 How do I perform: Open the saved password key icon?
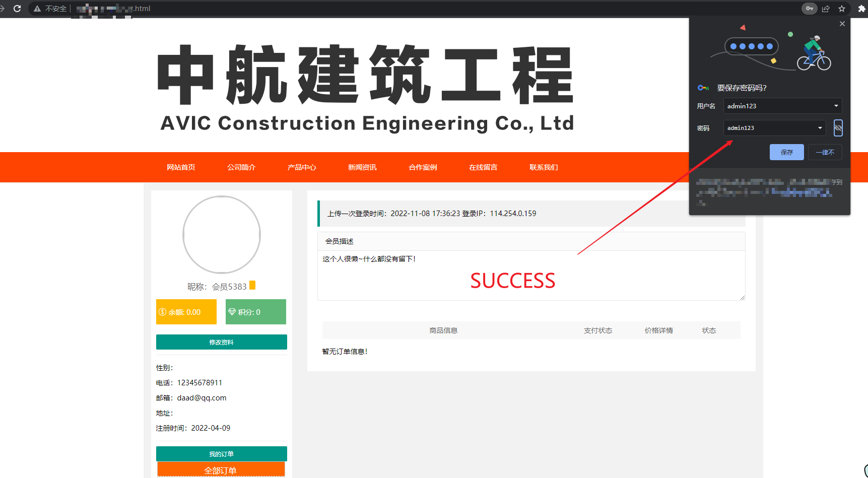[x=810, y=9]
